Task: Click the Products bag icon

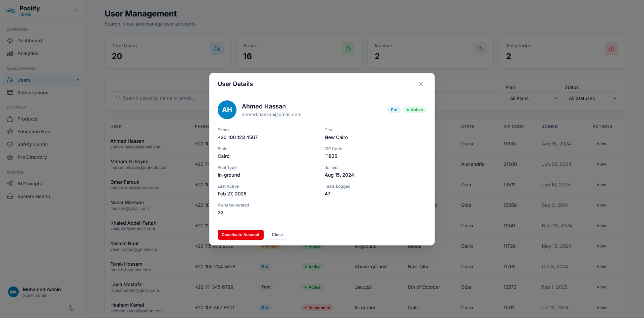Action: point(10,119)
